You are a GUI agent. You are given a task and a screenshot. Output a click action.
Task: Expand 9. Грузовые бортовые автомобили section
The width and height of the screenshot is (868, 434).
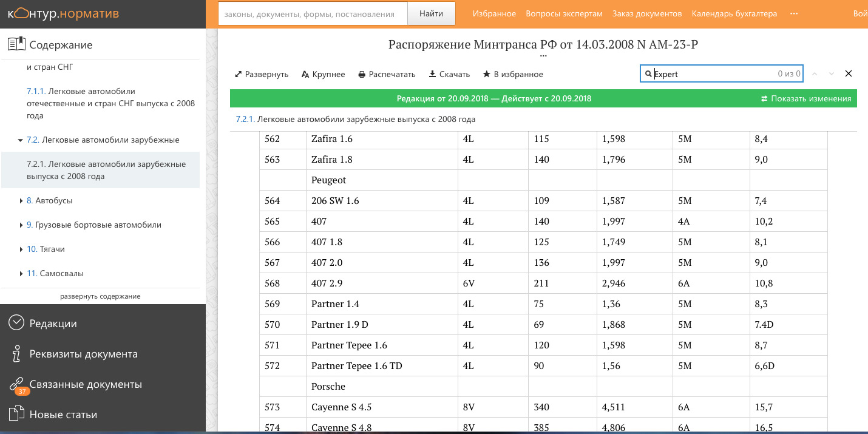[22, 225]
